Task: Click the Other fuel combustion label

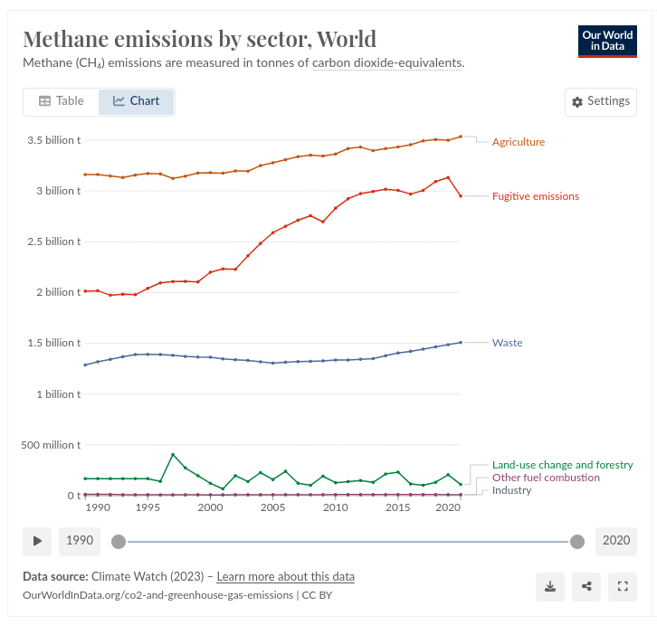Action: point(546,478)
